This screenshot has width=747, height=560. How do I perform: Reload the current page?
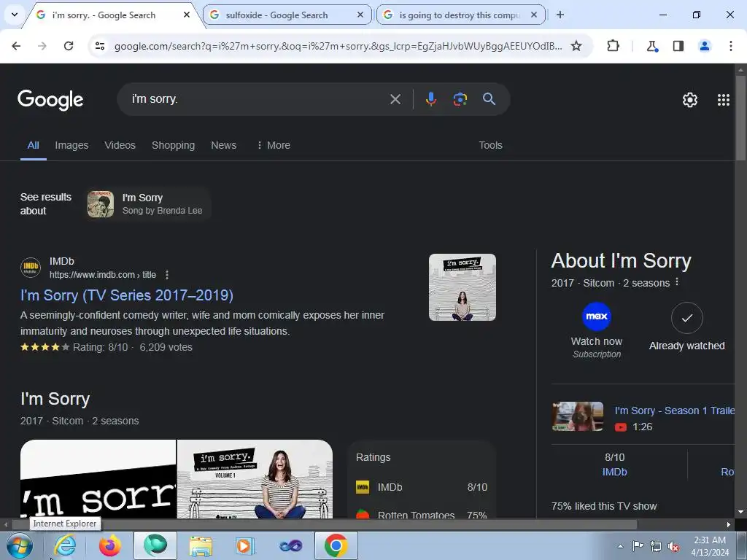pyautogui.click(x=69, y=46)
